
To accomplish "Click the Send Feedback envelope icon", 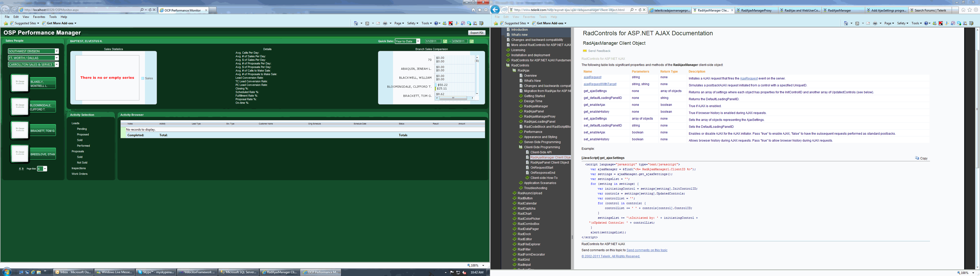I will pyautogui.click(x=585, y=51).
